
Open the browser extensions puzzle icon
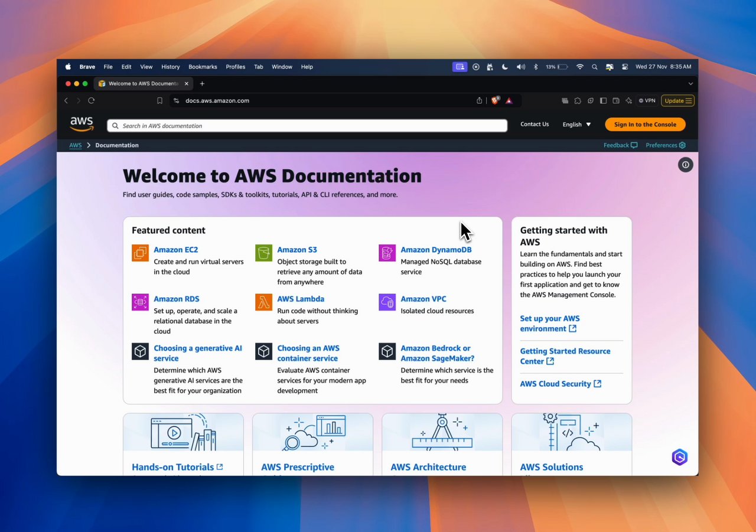(578, 100)
